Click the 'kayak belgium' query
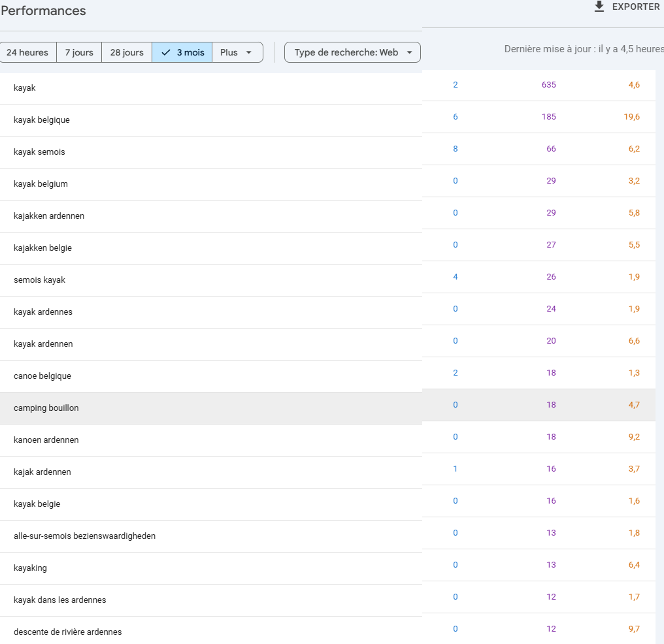The width and height of the screenshot is (664, 644). 41,184
